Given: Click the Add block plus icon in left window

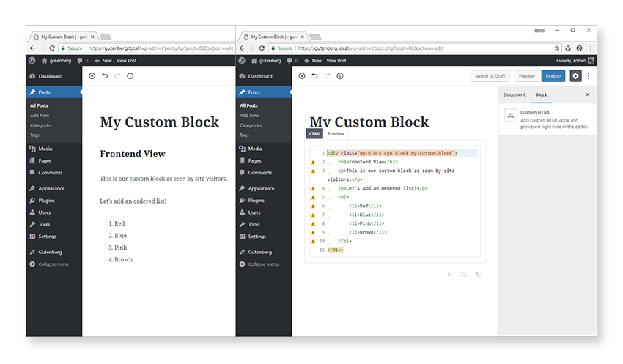Looking at the screenshot, I should 92,76.
